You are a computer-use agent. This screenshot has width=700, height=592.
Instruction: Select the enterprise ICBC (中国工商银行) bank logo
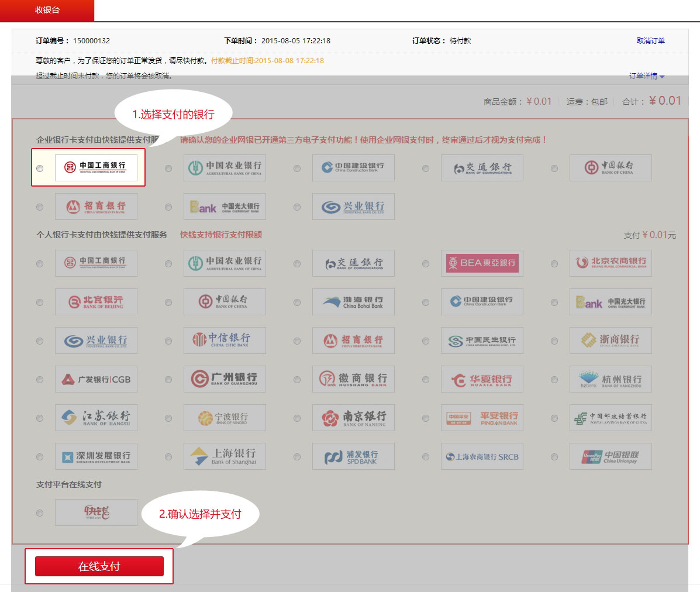(x=96, y=168)
